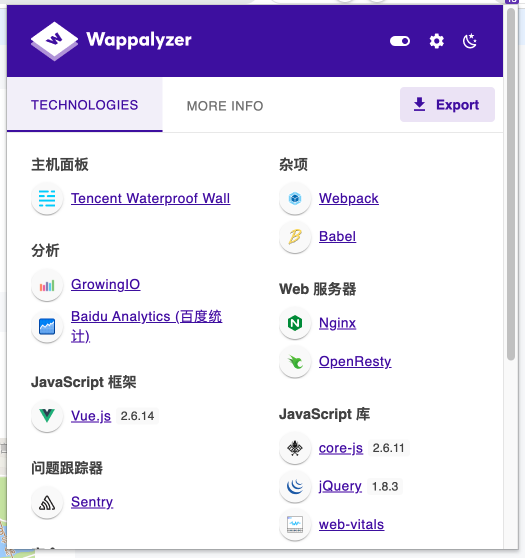Screen dimensions: 525x558
Task: Click the OpenResty bird icon
Action: pos(295,362)
